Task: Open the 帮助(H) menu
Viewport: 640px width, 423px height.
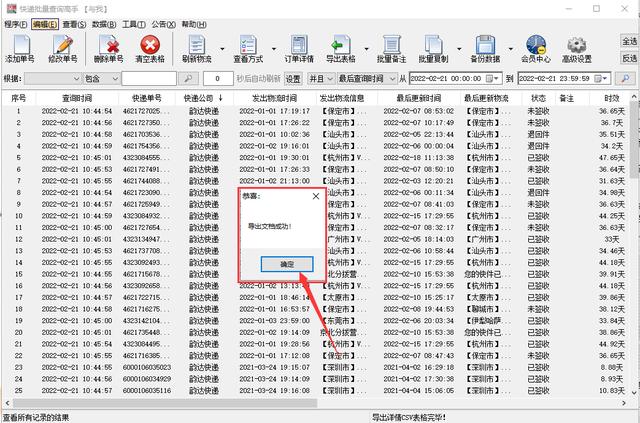Action: (194, 24)
